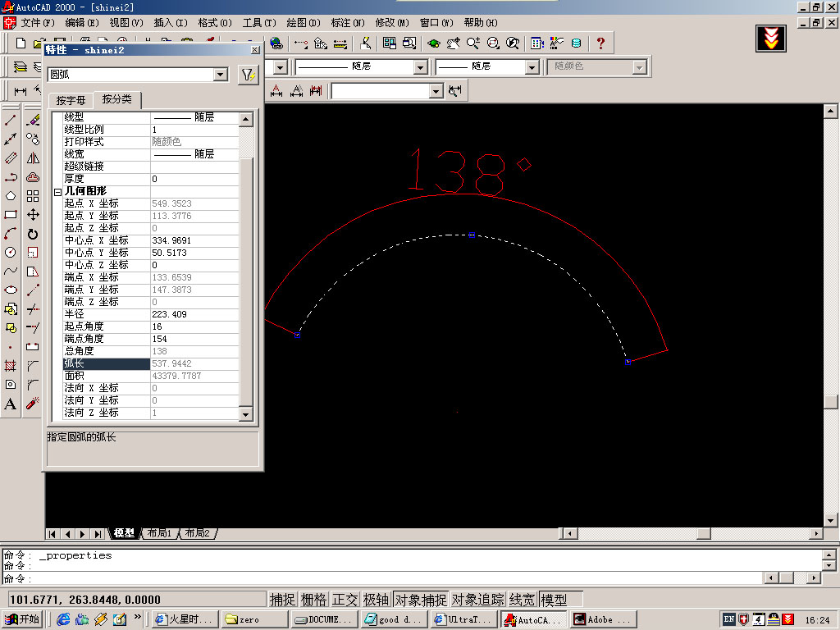Image resolution: width=840 pixels, height=630 pixels.
Task: Open the Help question mark icon
Action: click(600, 43)
